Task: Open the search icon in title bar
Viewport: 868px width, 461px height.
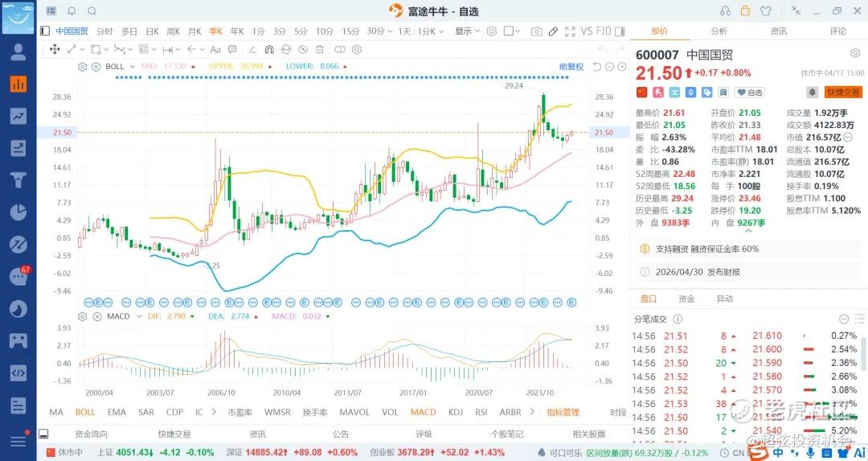Action: pyautogui.click(x=92, y=11)
